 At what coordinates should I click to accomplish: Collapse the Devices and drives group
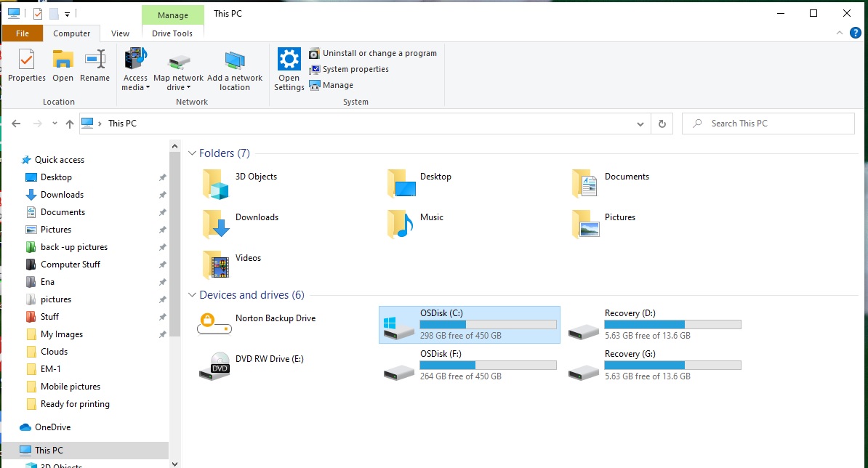192,295
